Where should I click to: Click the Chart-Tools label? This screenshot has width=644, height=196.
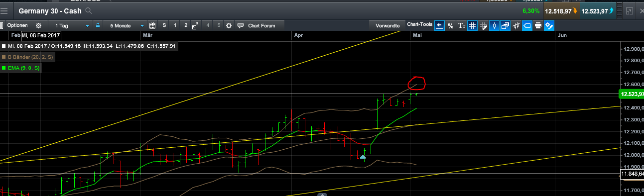(419, 24)
